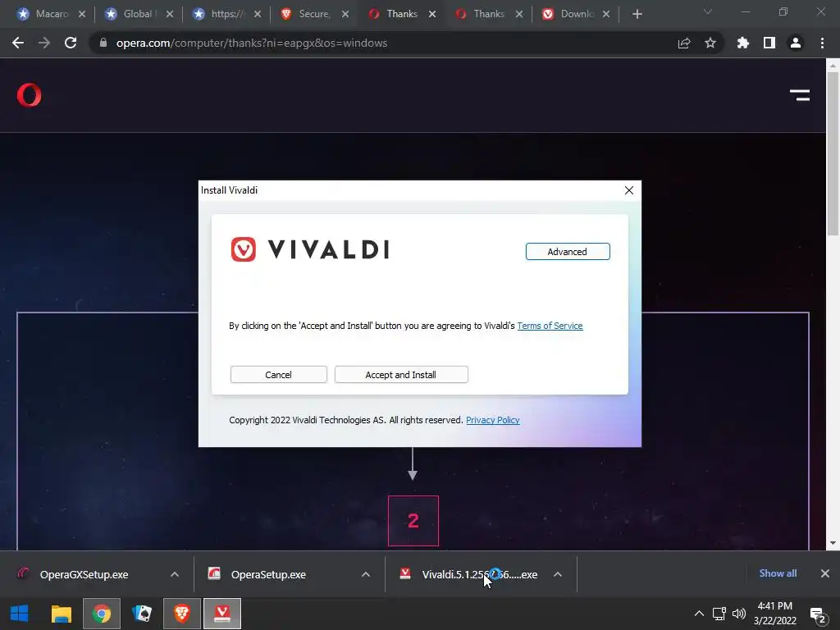840x630 pixels.
Task: Open the Windows Start menu
Action: [20, 614]
